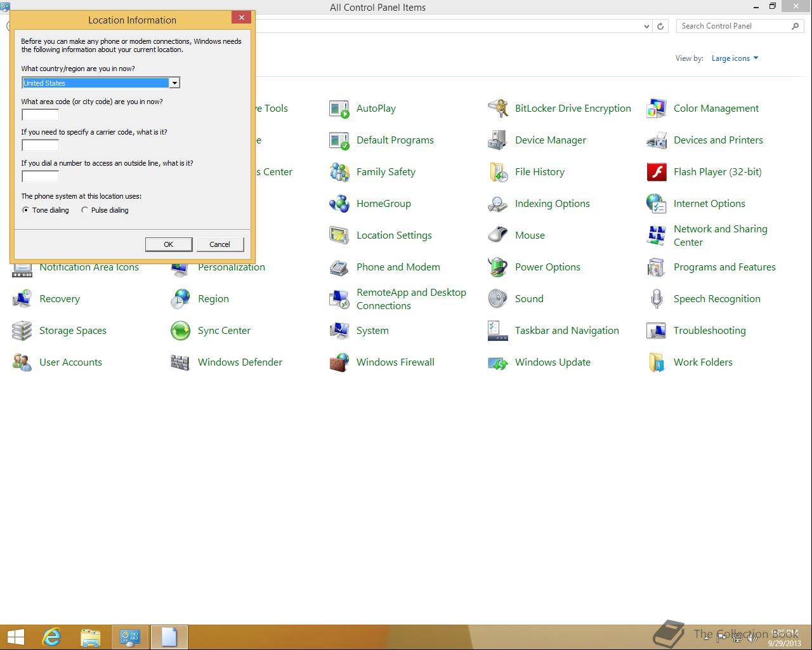Open the RemoteApp and Desktop Connections link
The image size is (812, 650).
click(411, 299)
